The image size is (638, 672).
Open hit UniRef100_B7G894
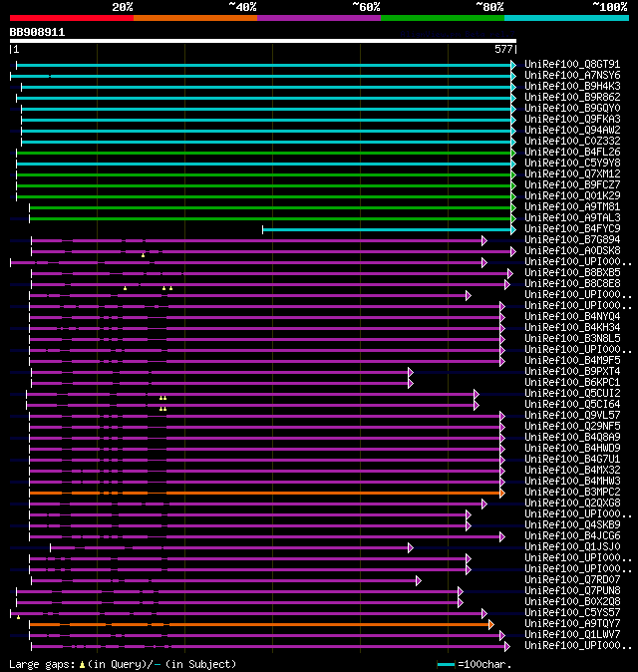572,239
